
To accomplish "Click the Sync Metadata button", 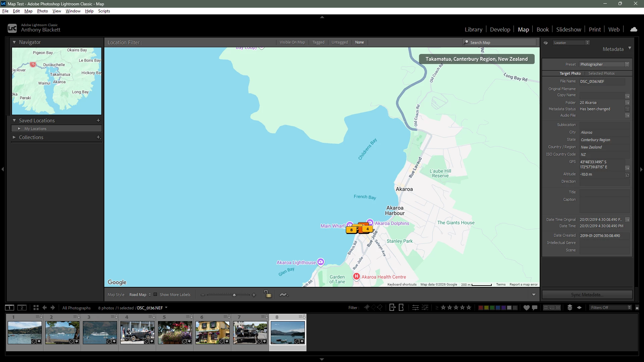I will pos(587,295).
